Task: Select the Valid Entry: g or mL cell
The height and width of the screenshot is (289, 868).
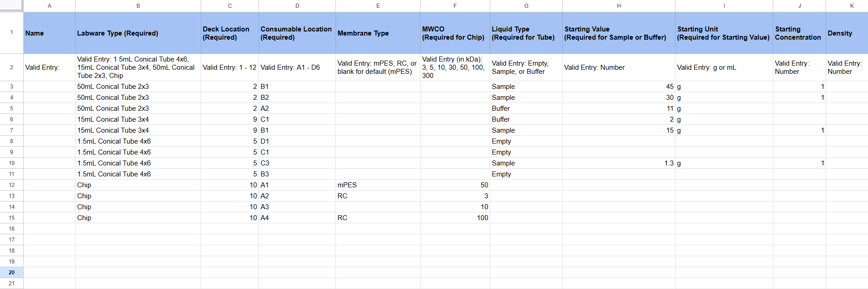Action: click(724, 67)
